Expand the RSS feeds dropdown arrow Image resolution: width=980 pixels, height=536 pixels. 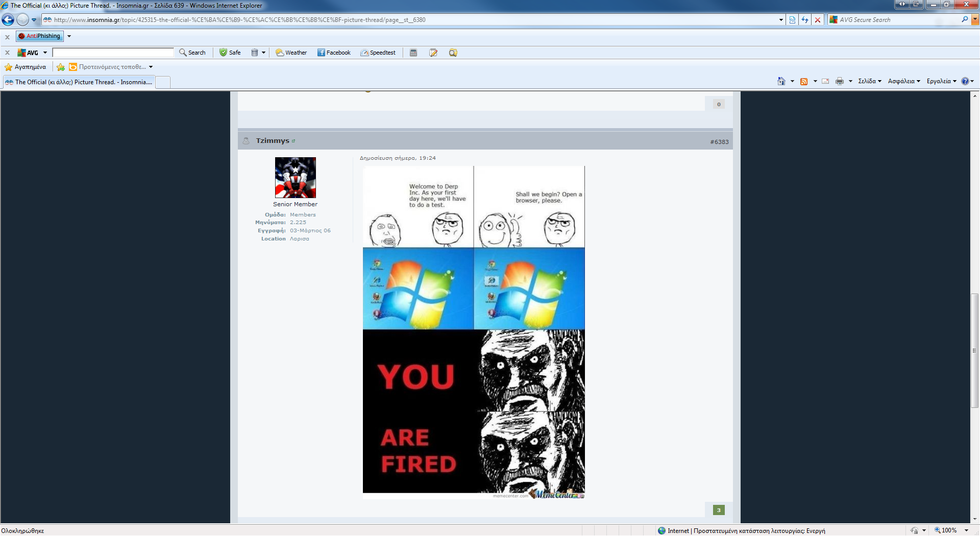[x=815, y=81]
